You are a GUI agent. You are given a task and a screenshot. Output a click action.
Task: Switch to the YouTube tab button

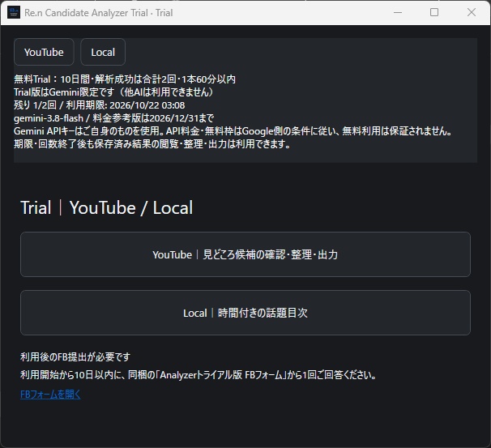pyautogui.click(x=44, y=52)
